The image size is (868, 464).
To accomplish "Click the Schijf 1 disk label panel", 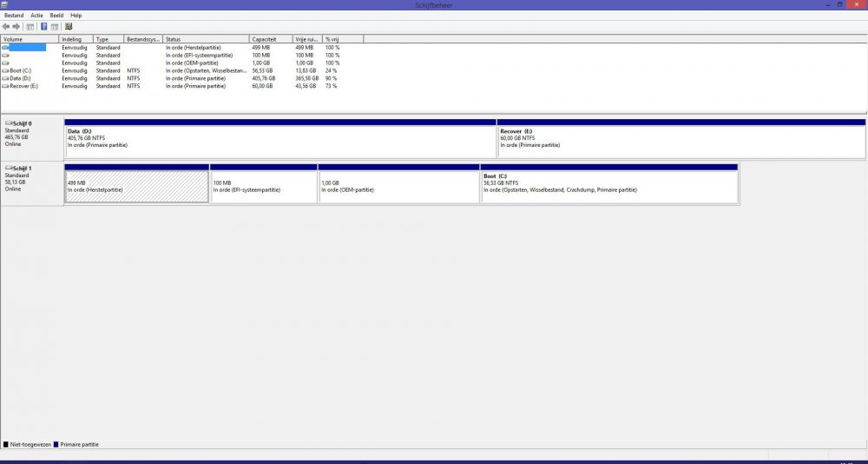I will coord(32,183).
